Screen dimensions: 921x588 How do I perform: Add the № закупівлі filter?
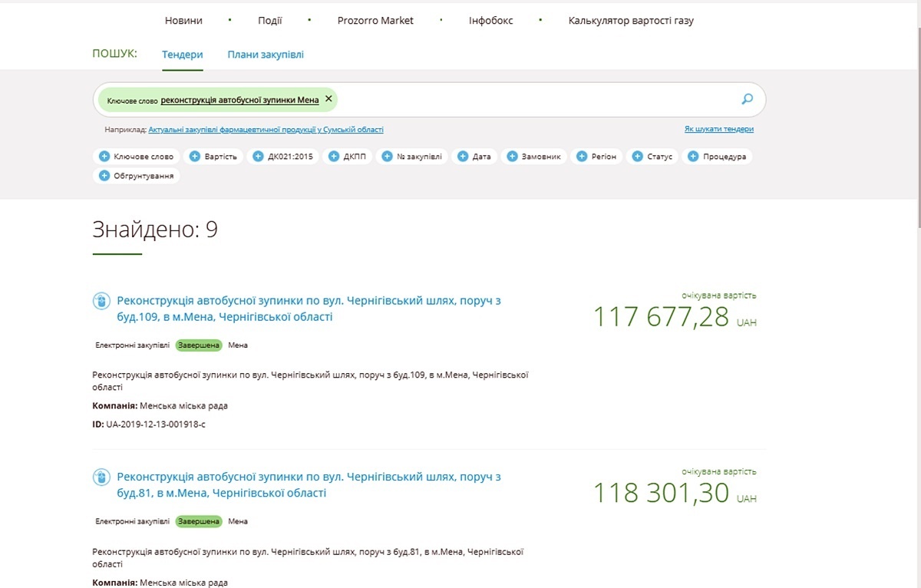coord(411,157)
